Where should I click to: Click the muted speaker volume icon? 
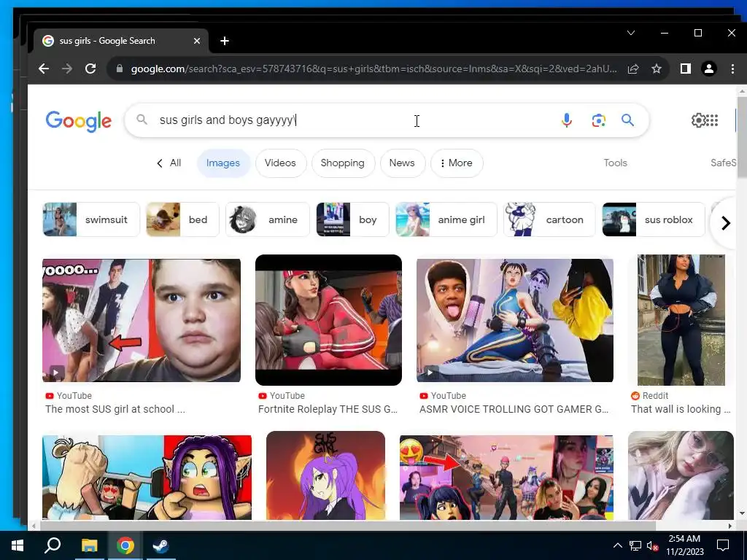652,545
